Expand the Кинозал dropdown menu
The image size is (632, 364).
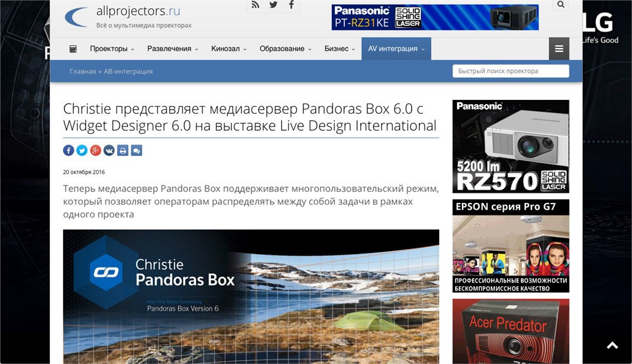[229, 49]
